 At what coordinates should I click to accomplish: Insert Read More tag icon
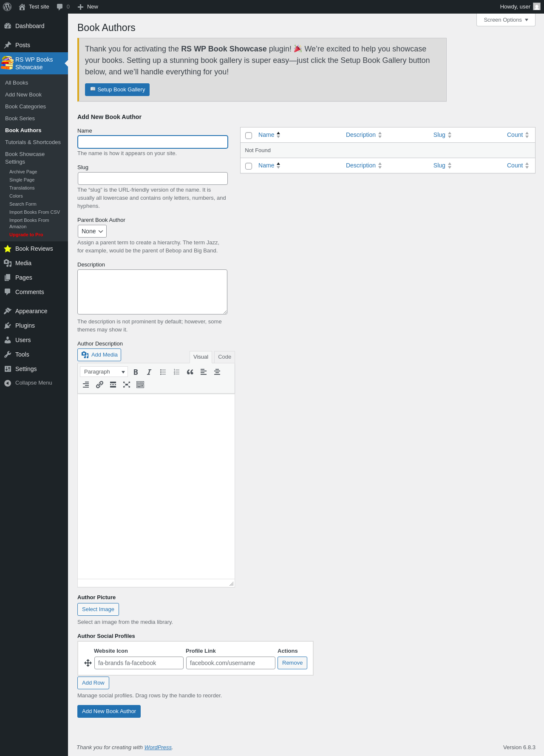click(x=113, y=385)
